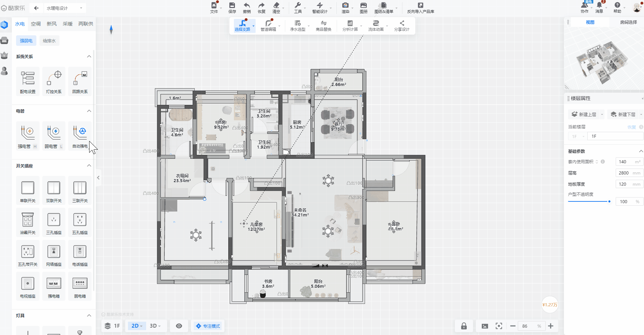This screenshot has height=335, width=644.
Task: Select the 弱电管 conduit tool
Action: (53, 134)
